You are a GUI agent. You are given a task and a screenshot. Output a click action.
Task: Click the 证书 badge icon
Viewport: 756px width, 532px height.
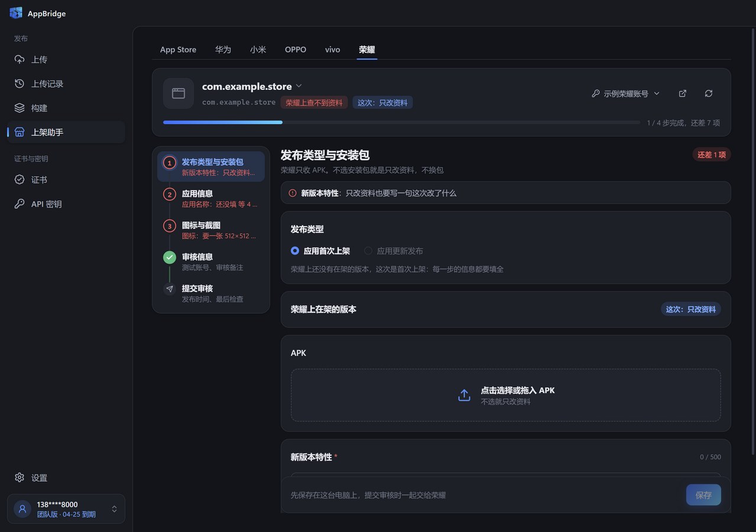pyautogui.click(x=20, y=180)
